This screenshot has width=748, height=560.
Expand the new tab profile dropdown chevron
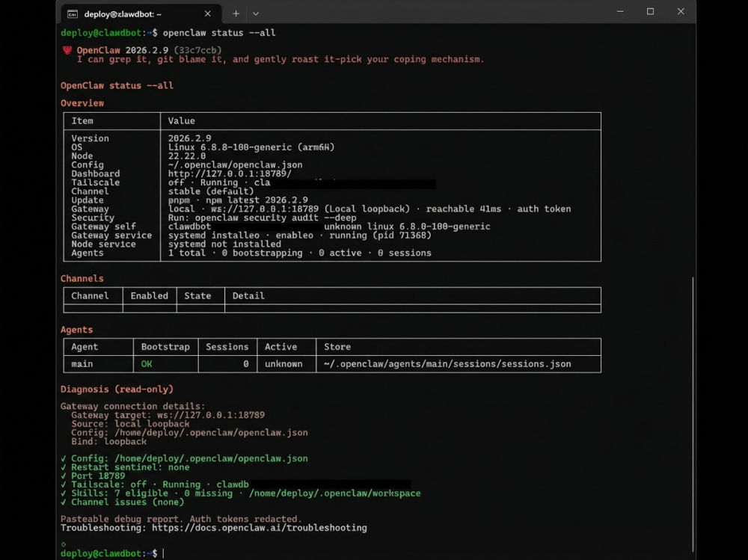[256, 14]
